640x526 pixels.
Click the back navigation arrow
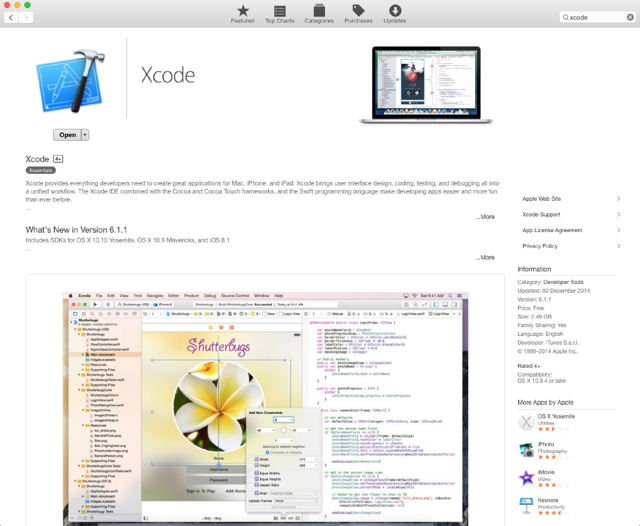[x=11, y=18]
